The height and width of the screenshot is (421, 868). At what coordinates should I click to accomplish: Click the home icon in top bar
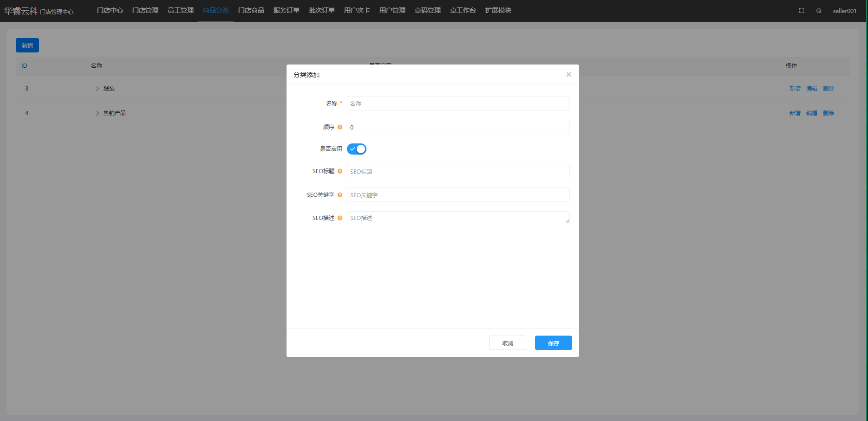(818, 11)
